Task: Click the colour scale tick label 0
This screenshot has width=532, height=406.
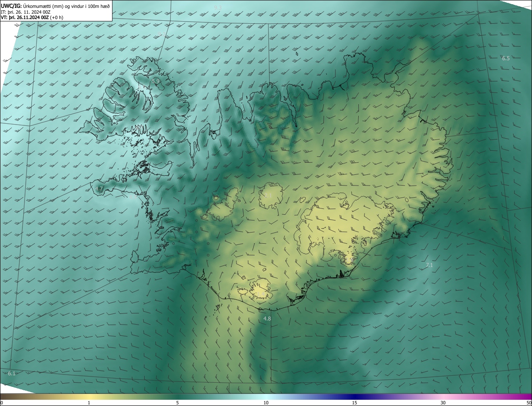Action: tap(2, 403)
